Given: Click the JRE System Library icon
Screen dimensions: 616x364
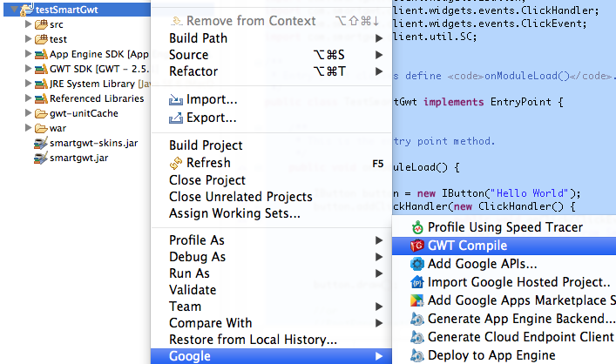Looking at the screenshot, I should click(41, 84).
